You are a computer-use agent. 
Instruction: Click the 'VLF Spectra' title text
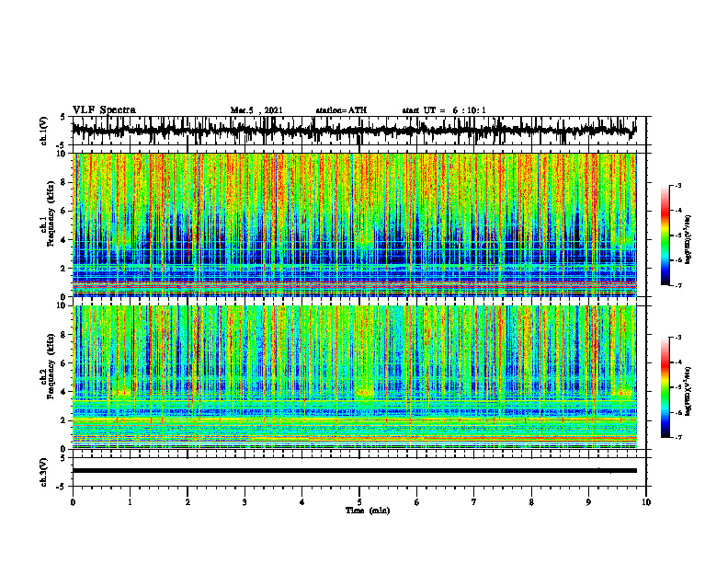pos(104,110)
